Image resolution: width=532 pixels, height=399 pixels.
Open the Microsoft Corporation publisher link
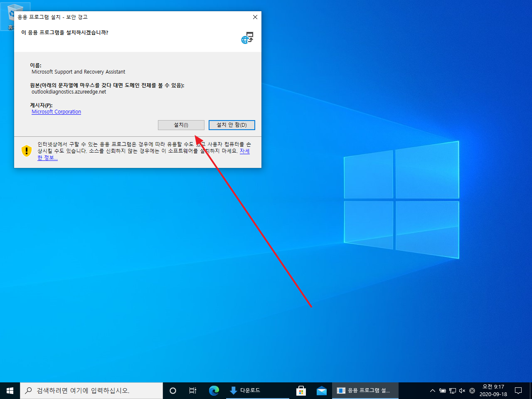click(56, 112)
